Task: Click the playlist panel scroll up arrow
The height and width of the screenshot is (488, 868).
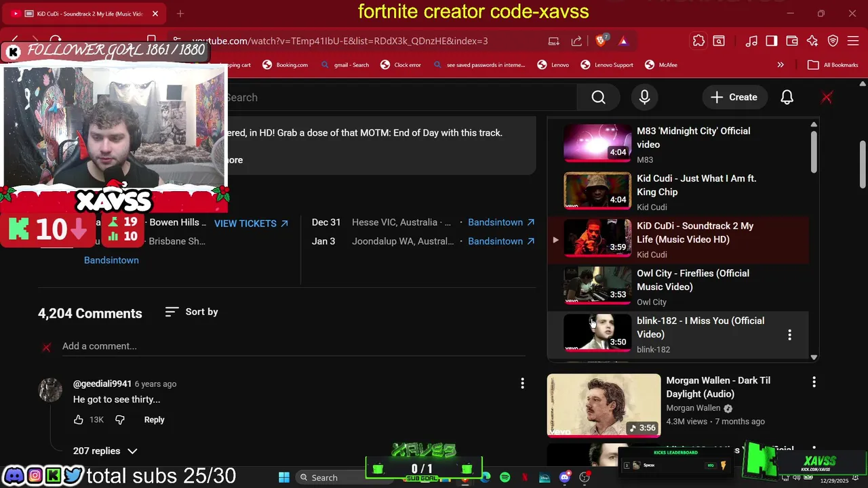Action: (814, 125)
